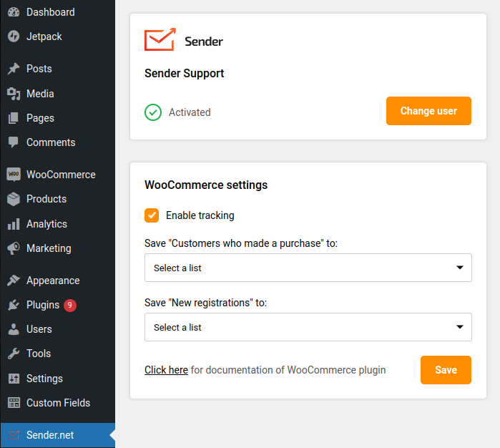The width and height of the screenshot is (500, 448).
Task: Click the Marketing megaphone icon
Action: [14, 248]
